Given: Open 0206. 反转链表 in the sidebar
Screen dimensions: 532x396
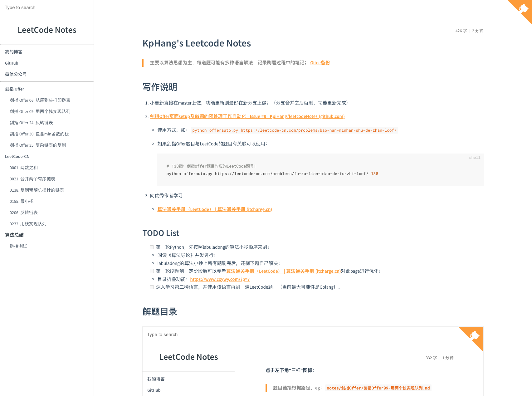Looking at the screenshot, I should [24, 213].
